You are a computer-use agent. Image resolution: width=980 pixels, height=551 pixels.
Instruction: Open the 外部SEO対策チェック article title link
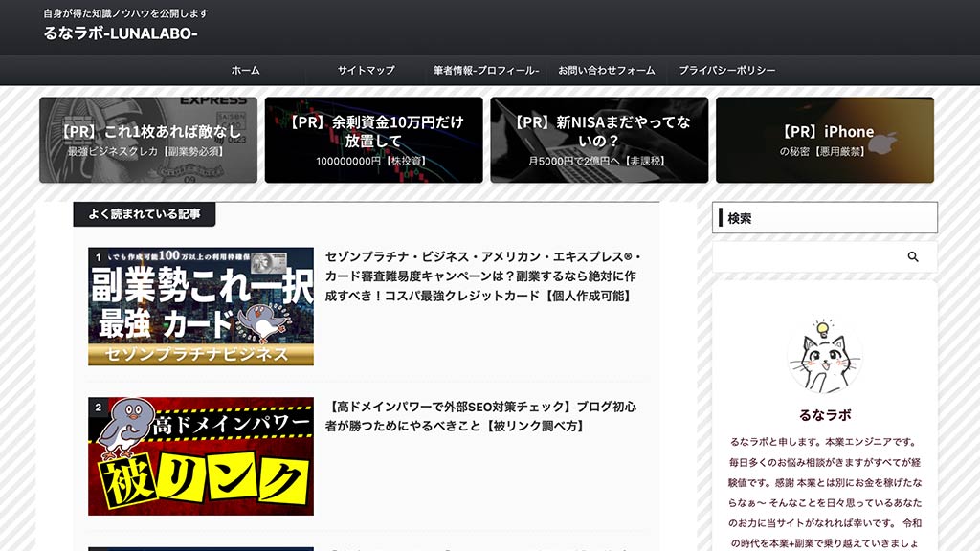pyautogui.click(x=481, y=416)
